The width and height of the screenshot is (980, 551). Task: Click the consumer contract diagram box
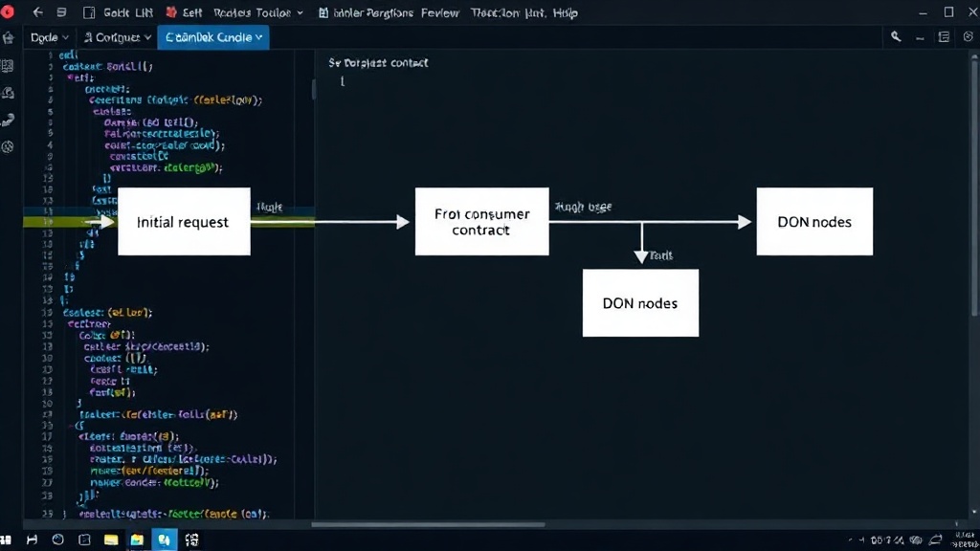(x=482, y=221)
